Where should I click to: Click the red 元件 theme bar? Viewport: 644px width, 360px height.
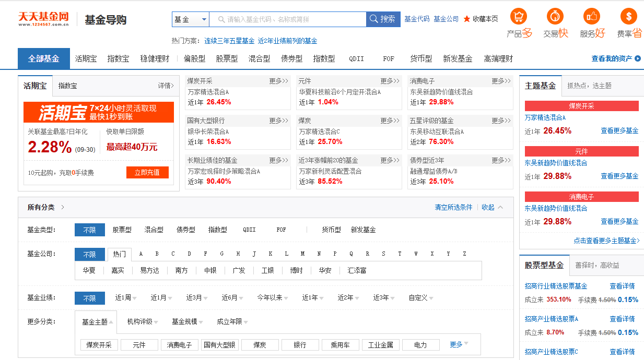click(x=582, y=151)
